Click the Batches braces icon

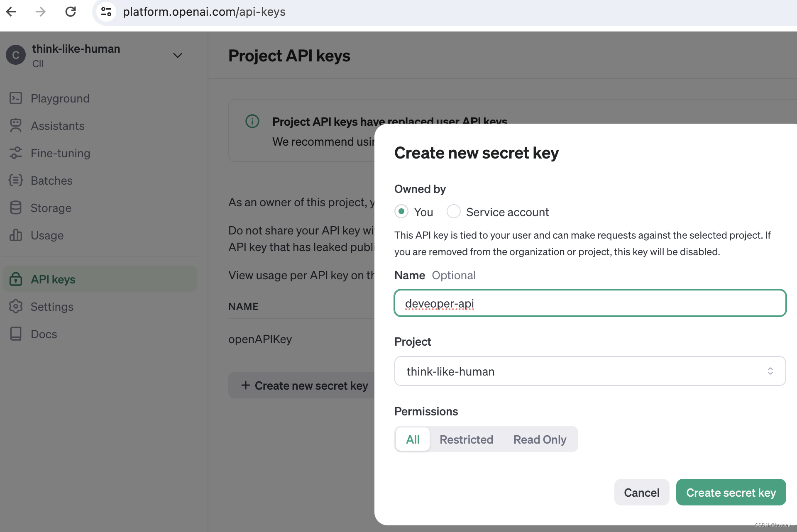click(x=16, y=181)
